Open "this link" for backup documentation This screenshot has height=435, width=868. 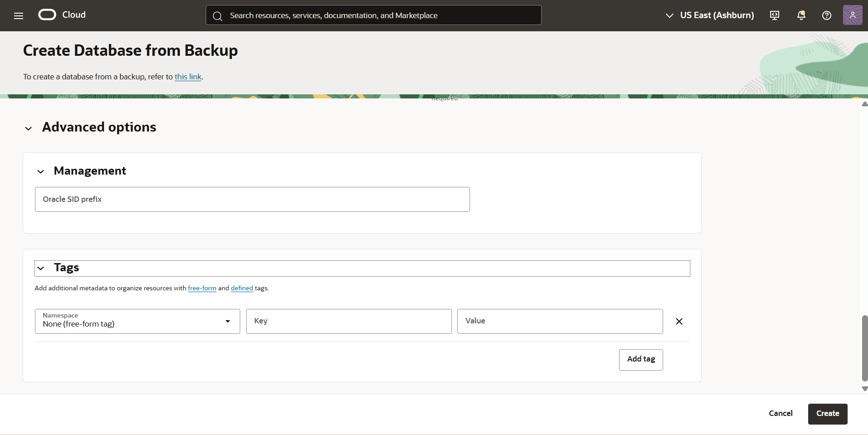(x=187, y=77)
